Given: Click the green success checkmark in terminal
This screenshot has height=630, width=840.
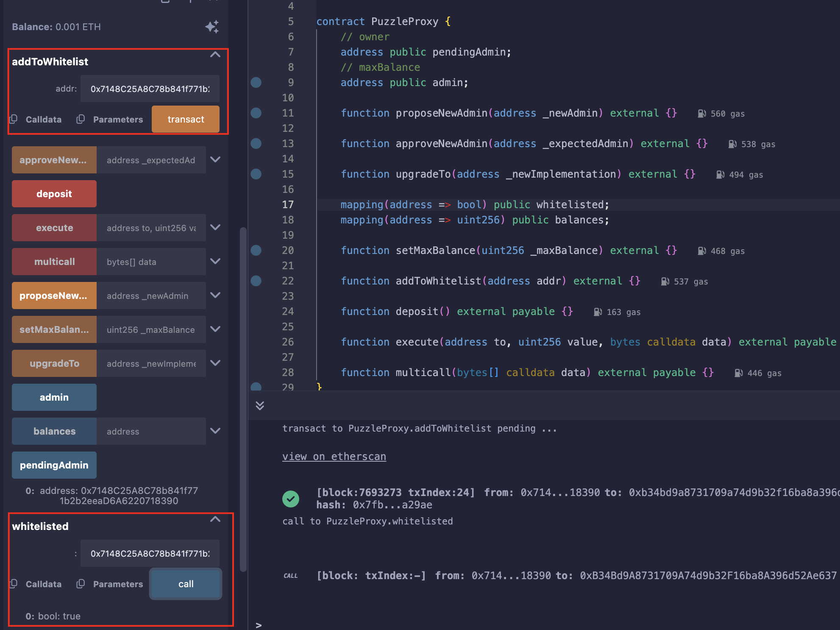Looking at the screenshot, I should (291, 499).
